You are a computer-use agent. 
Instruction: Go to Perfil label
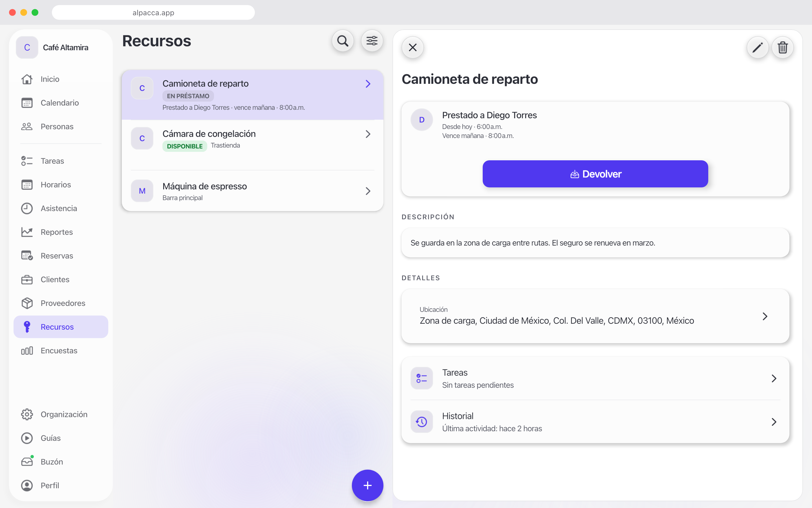pos(50,485)
